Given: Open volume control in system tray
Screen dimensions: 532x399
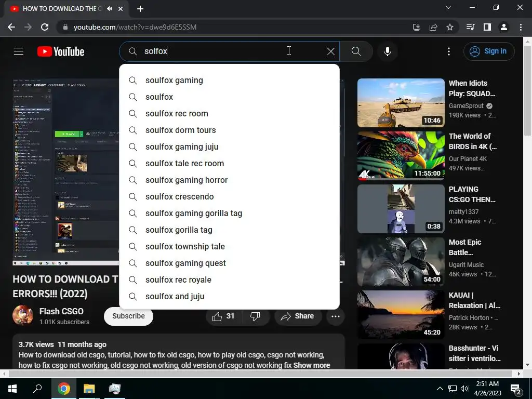Looking at the screenshot, I should point(464,389).
